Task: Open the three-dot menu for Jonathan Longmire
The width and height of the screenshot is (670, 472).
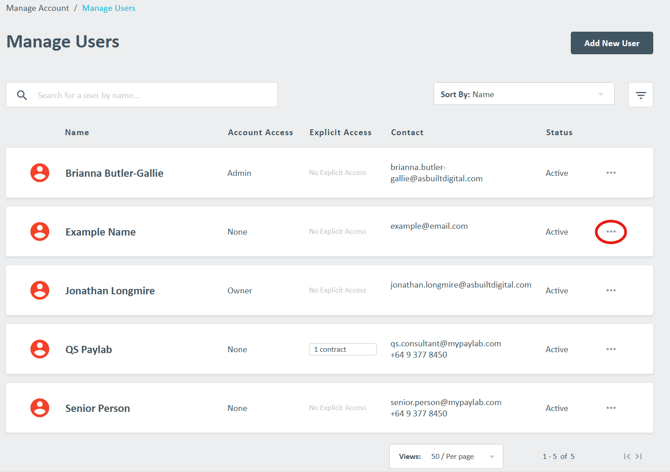Action: pyautogui.click(x=611, y=291)
